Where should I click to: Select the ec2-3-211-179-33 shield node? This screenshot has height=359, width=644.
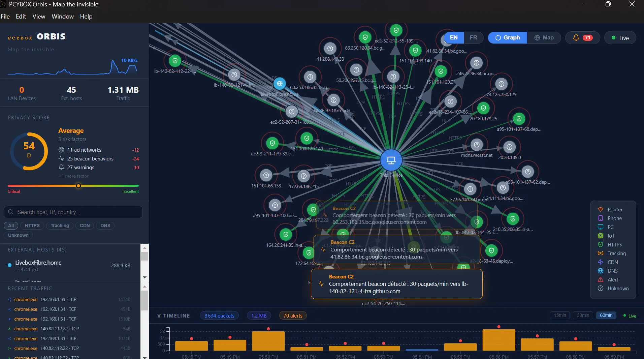[x=272, y=143]
